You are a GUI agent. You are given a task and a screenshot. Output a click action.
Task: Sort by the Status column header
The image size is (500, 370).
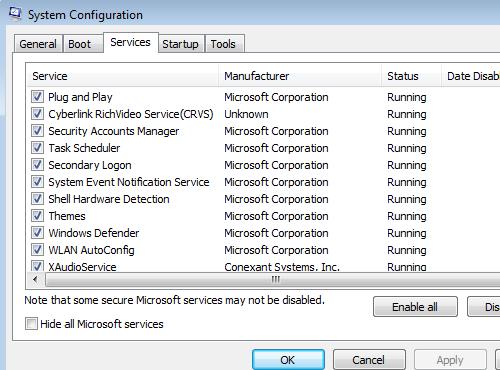pos(412,76)
